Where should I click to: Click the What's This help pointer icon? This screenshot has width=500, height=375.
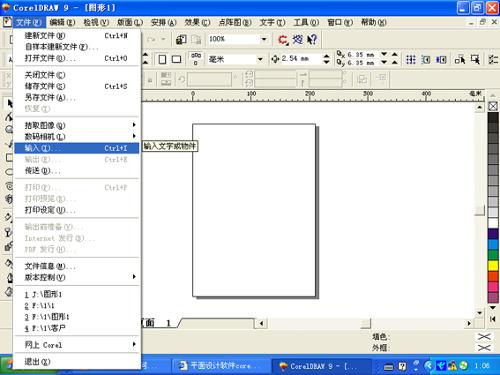pos(312,40)
